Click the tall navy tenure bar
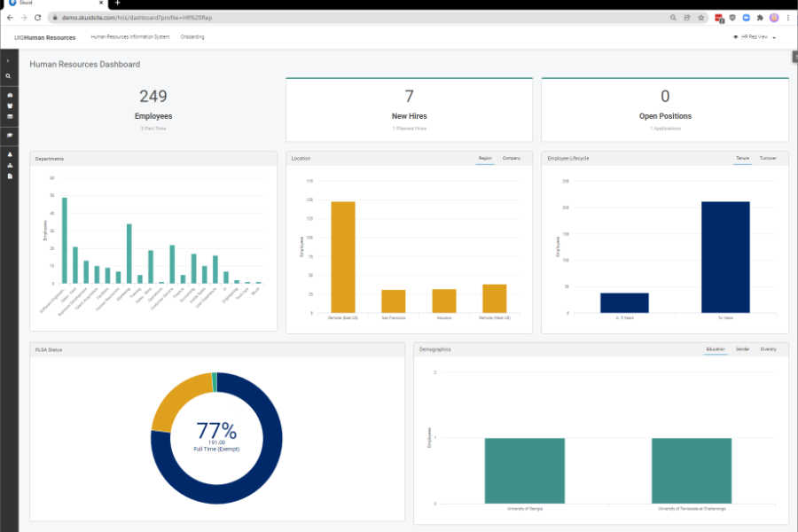This screenshot has width=798, height=532. coord(725,257)
